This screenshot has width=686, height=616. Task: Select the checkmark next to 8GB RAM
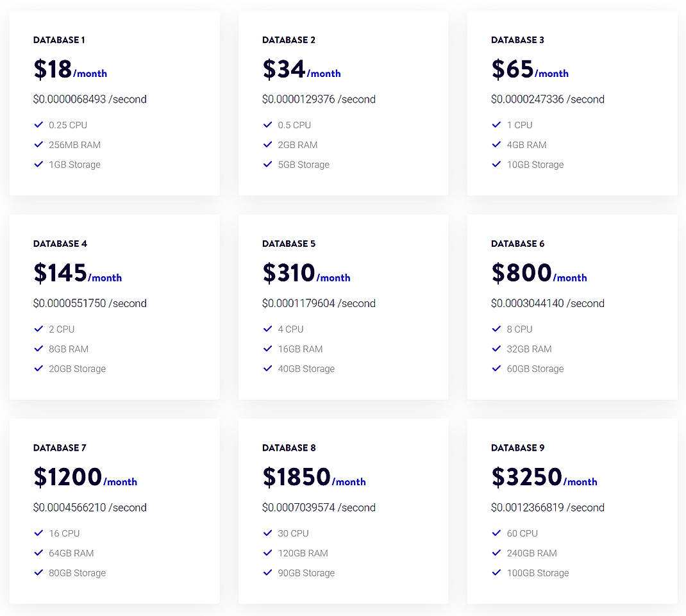(39, 349)
